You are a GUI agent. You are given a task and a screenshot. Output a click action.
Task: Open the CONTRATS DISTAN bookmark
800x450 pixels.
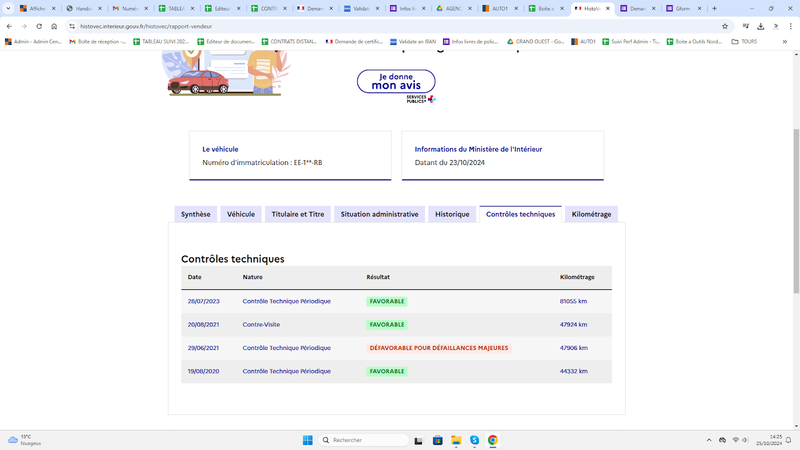pos(289,41)
